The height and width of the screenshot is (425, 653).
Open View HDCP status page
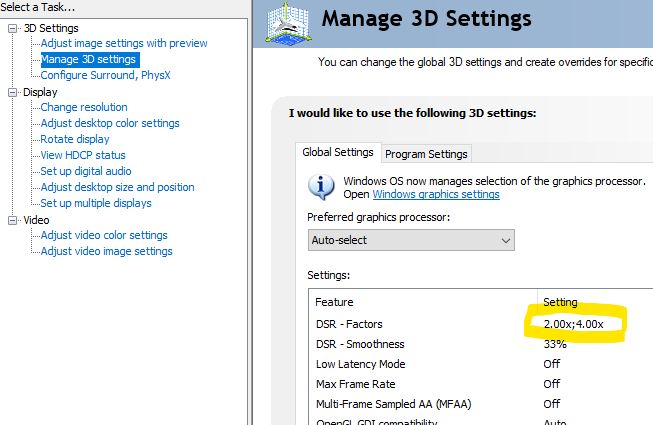click(x=83, y=155)
